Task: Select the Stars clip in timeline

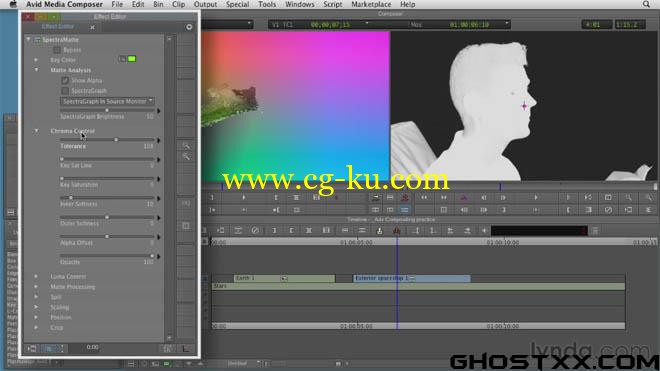Action: coord(418,286)
